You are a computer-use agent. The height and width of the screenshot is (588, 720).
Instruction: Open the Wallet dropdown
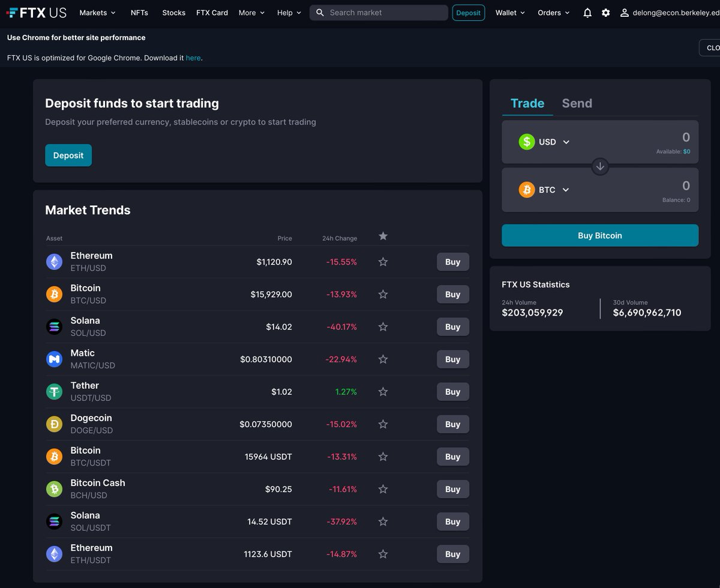(510, 13)
